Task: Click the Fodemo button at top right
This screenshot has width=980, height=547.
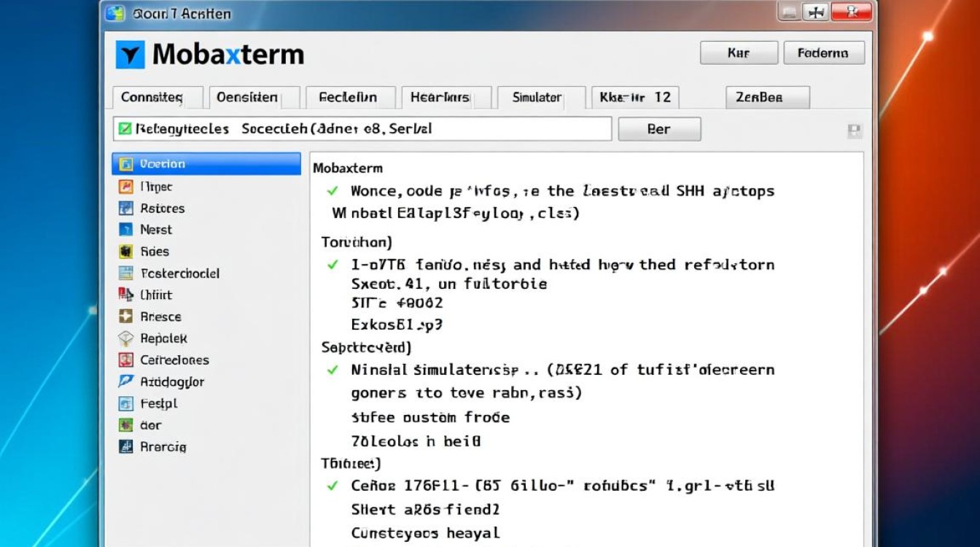Action: [x=823, y=53]
